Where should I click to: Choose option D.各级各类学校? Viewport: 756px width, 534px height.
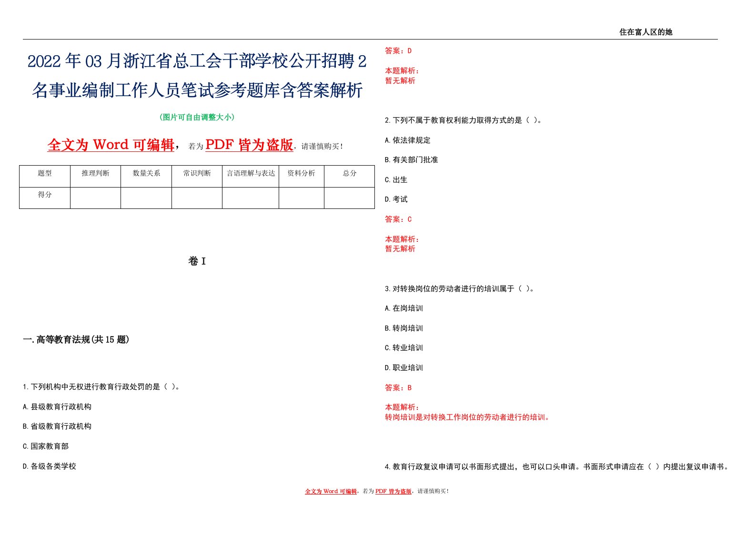coord(50,466)
